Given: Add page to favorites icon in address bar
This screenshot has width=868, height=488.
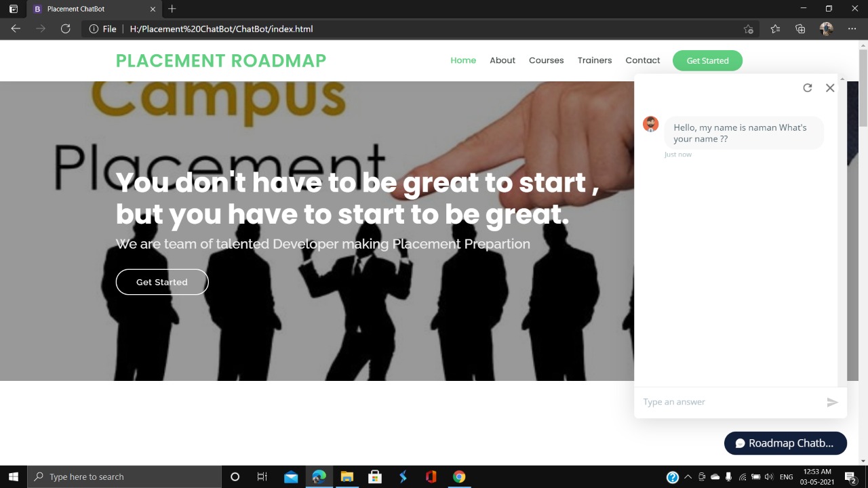Looking at the screenshot, I should coord(748,28).
